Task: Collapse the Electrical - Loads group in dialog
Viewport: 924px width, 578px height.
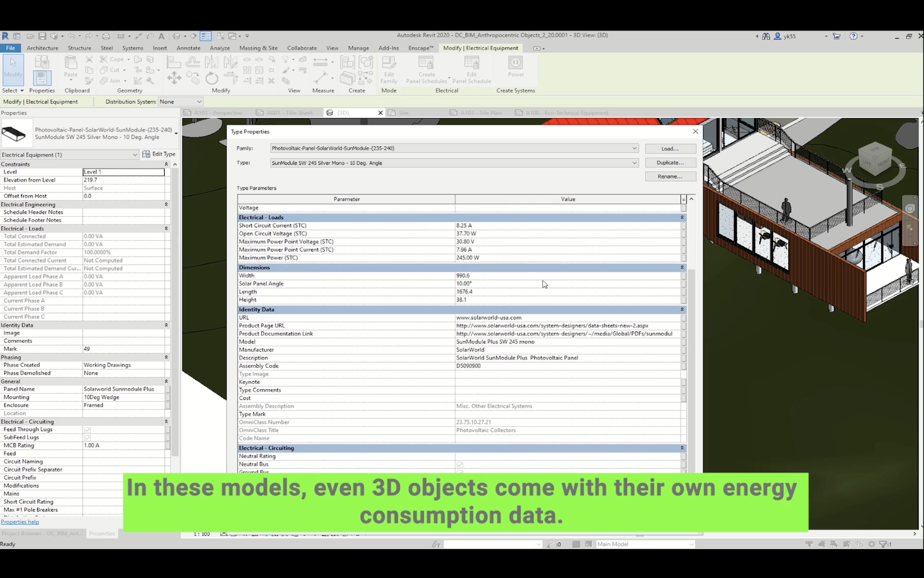Action: click(682, 217)
